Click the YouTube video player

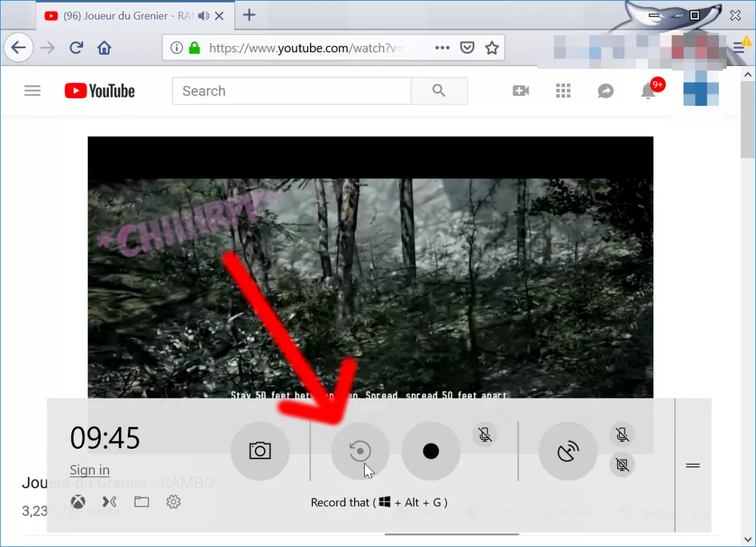pyautogui.click(x=370, y=268)
